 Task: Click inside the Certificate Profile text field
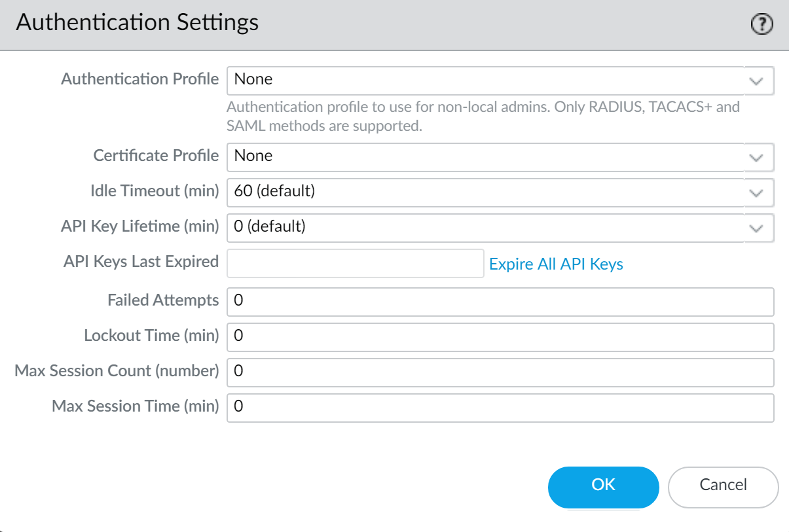(x=485, y=156)
